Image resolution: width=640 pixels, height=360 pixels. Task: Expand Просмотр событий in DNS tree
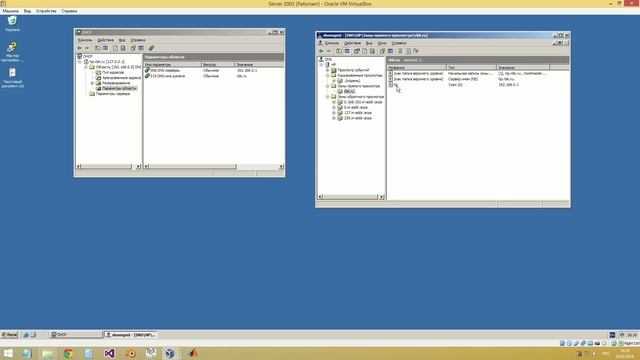point(327,70)
